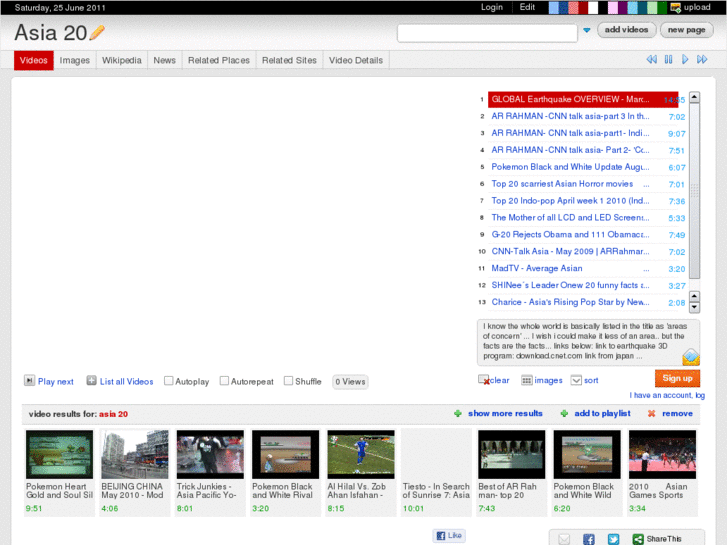Image resolution: width=727 pixels, height=545 pixels.
Task: Click the orange Sign up button
Action: [677, 378]
